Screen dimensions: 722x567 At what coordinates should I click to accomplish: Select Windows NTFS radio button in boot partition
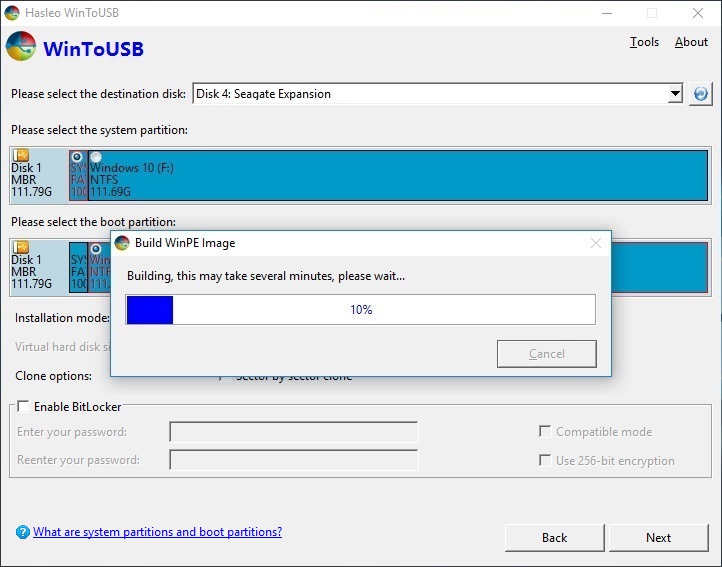point(96,249)
